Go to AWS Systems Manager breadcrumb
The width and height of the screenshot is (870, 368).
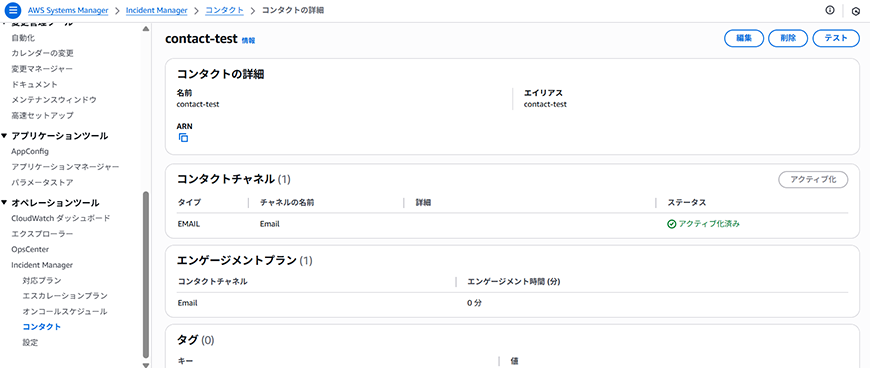[x=68, y=10]
